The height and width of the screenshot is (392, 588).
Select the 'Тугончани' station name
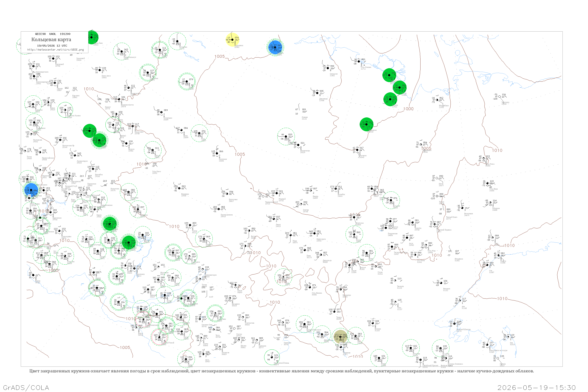pos(168,118)
